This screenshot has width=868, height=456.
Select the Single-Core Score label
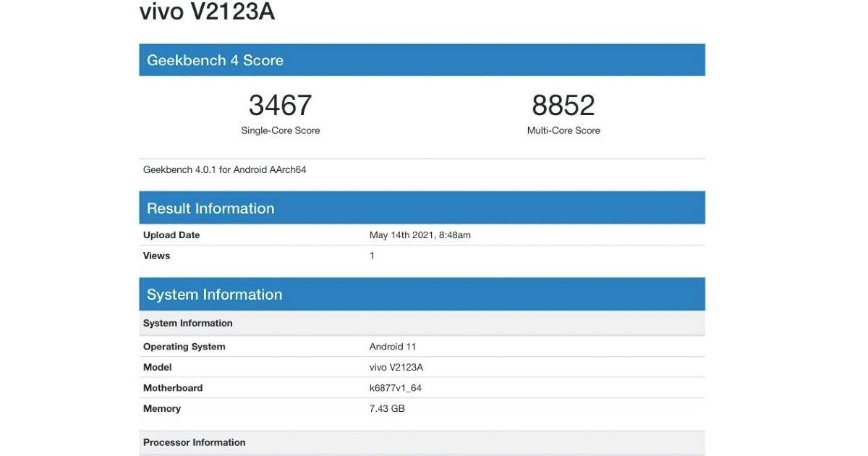point(280,130)
